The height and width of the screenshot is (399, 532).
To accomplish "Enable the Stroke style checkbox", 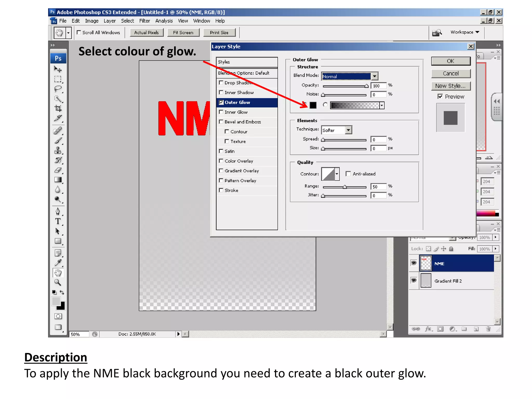I will (x=221, y=190).
